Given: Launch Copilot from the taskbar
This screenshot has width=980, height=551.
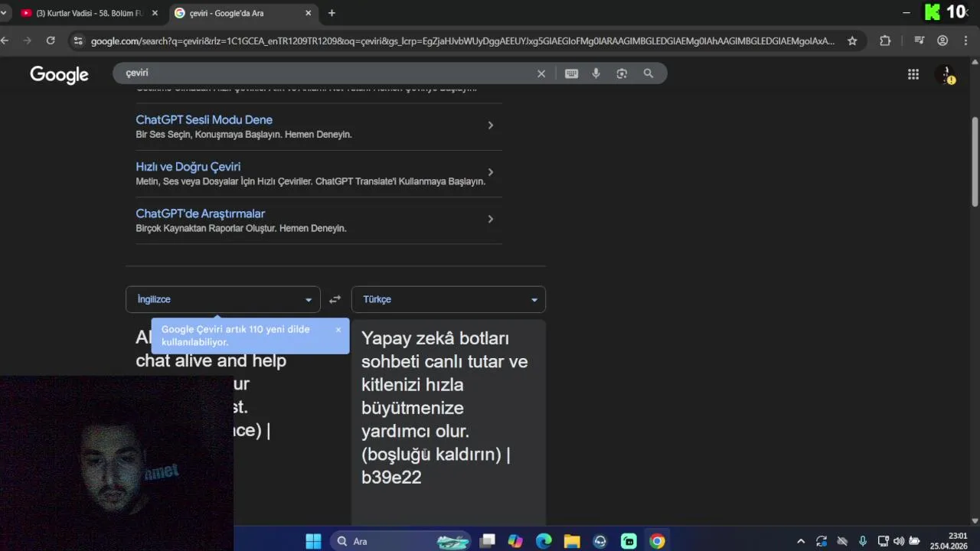Looking at the screenshot, I should pos(515,541).
